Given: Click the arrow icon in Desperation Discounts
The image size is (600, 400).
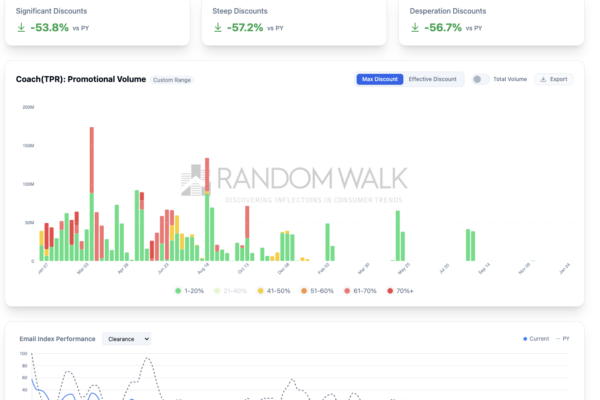Looking at the screenshot, I should point(414,27).
